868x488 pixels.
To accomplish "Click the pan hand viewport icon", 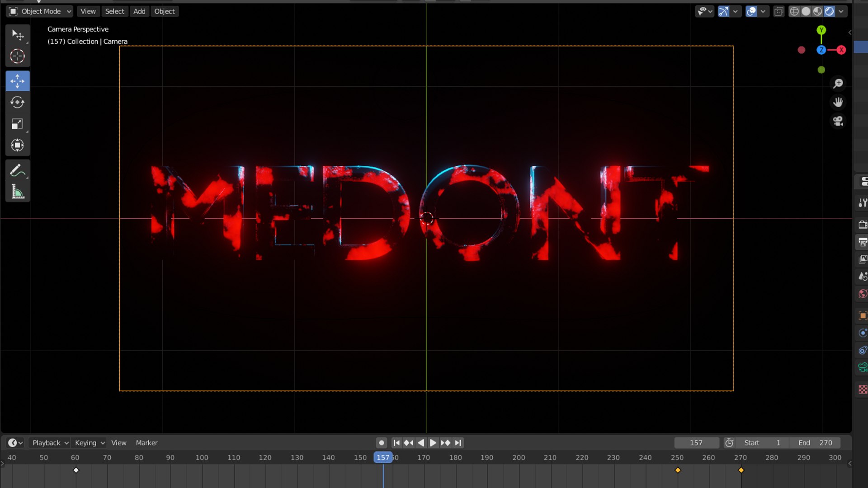I will click(x=838, y=103).
